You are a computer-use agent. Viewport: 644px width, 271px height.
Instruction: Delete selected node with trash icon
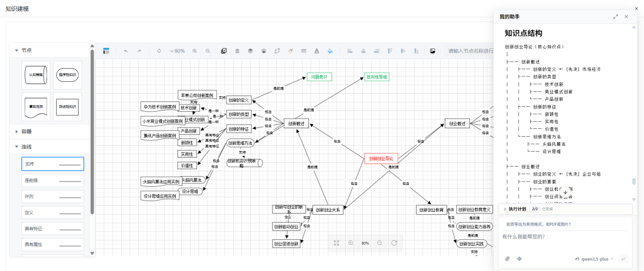pyautogui.click(x=237, y=51)
